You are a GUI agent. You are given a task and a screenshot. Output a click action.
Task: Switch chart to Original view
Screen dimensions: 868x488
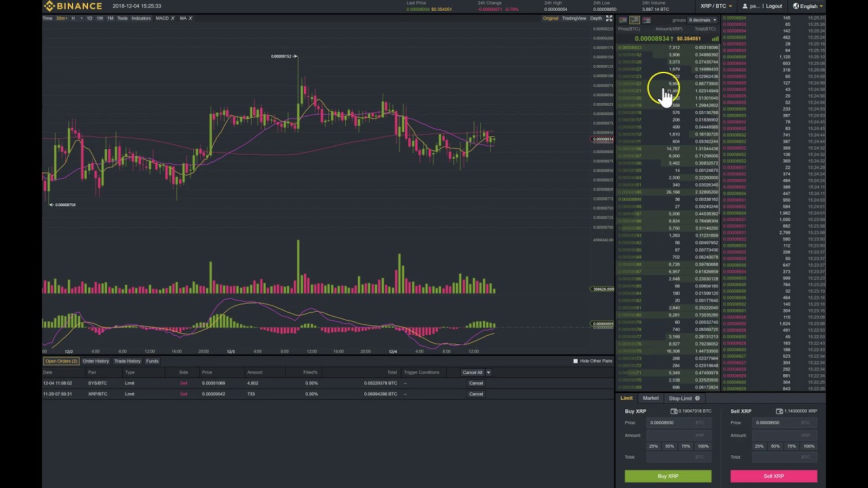(551, 18)
